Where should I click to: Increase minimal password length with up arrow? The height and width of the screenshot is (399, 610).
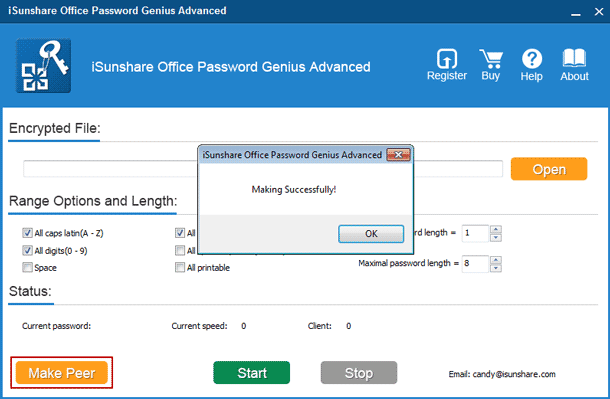click(496, 229)
